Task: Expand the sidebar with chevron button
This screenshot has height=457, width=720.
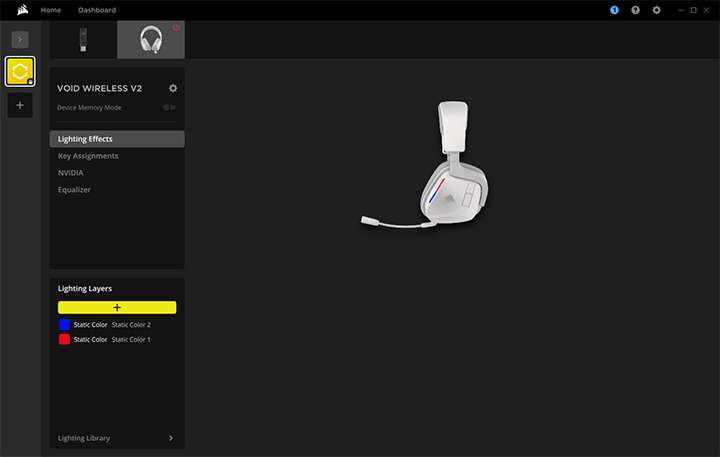Action: [x=20, y=39]
